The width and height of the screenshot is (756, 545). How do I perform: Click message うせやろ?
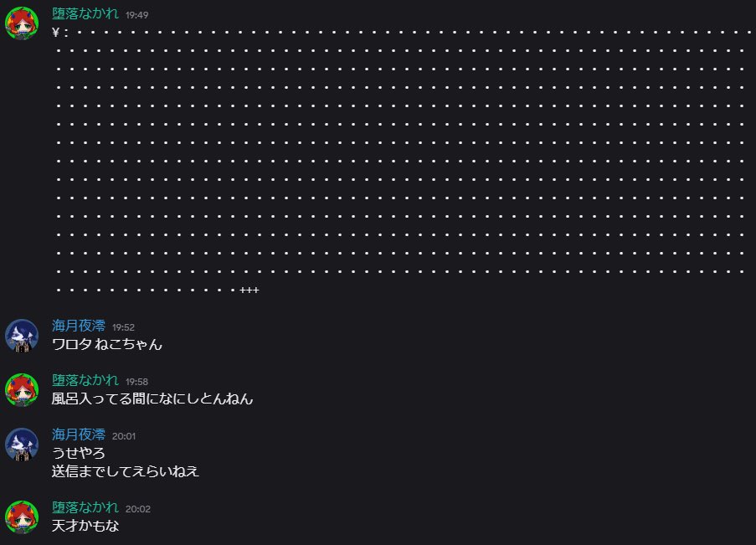click(79, 454)
